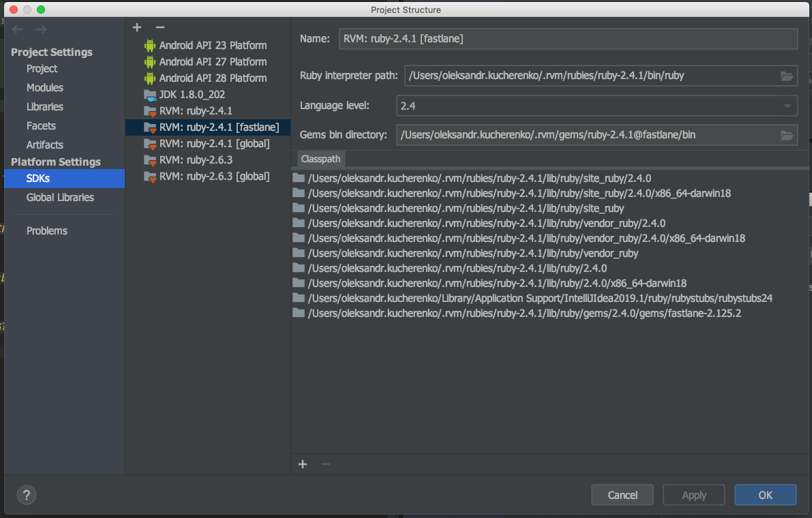Switch to the Classpath tab
Screen dimensions: 812x518
320,159
